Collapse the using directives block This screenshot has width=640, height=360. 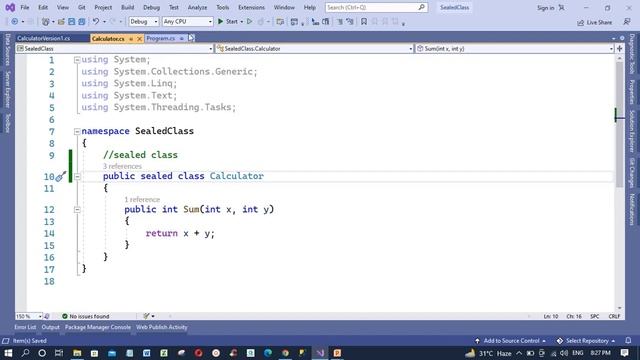[x=77, y=60]
